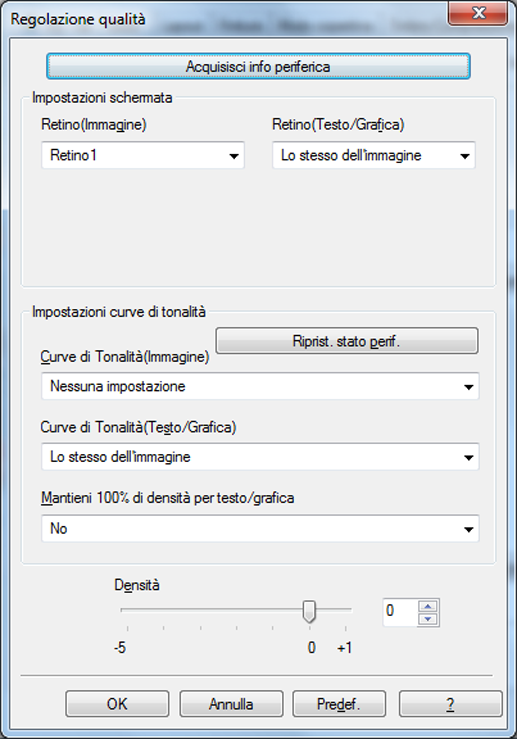Image resolution: width=517 pixels, height=739 pixels.
Task: Increase density with the up spinner arrow
Action: 428,606
